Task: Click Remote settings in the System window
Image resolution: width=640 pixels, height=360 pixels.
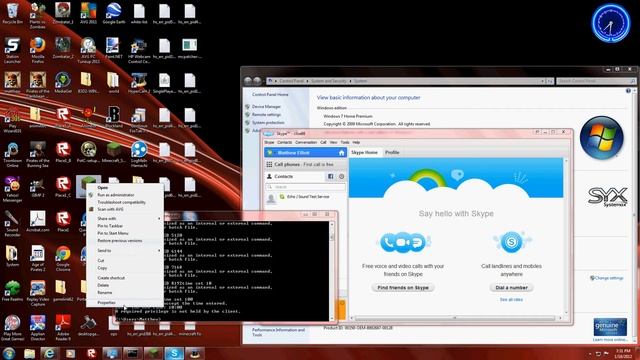Action: pos(266,115)
